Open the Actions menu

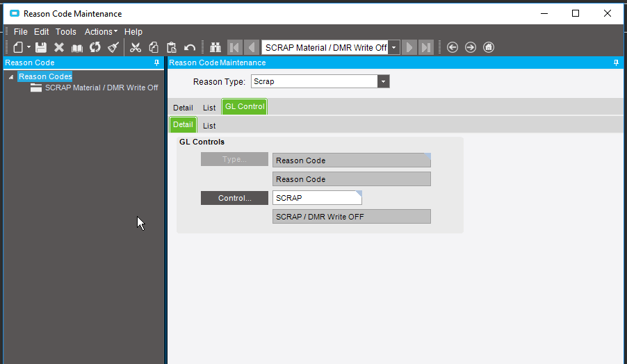pyautogui.click(x=101, y=31)
